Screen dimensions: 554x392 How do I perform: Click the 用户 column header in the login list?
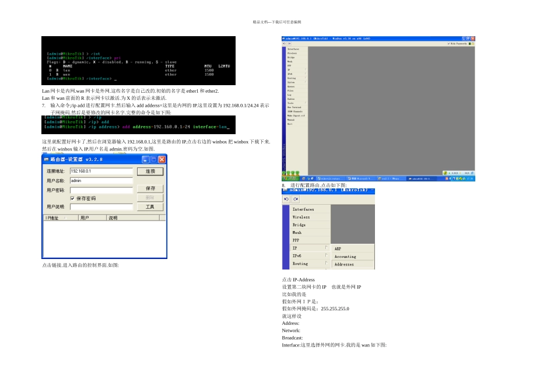pyautogui.click(x=92, y=218)
